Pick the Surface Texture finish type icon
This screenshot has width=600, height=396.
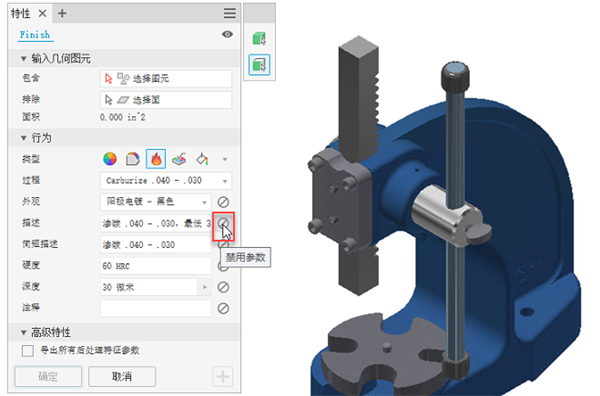[x=179, y=159]
